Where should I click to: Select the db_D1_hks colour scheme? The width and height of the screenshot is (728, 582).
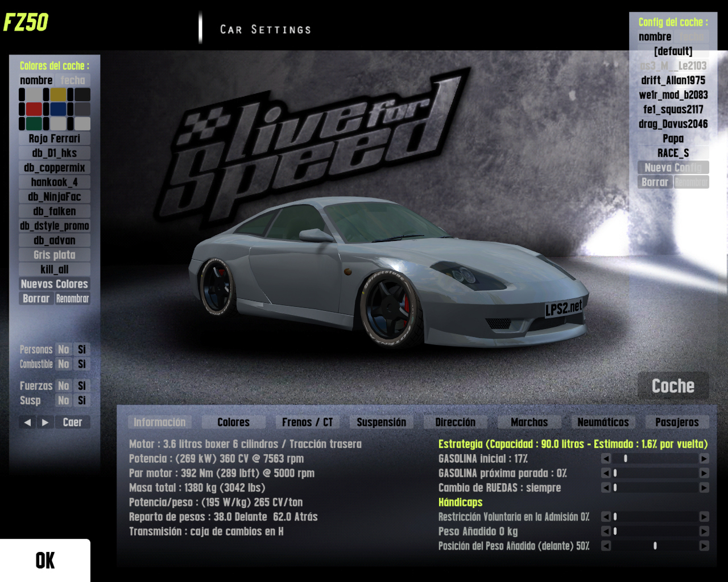(x=55, y=153)
